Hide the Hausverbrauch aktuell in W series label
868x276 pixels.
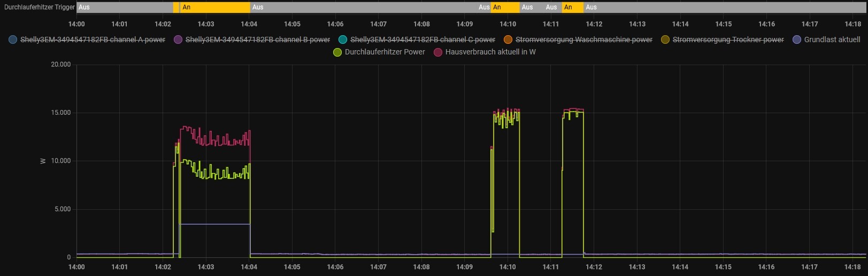click(490, 52)
